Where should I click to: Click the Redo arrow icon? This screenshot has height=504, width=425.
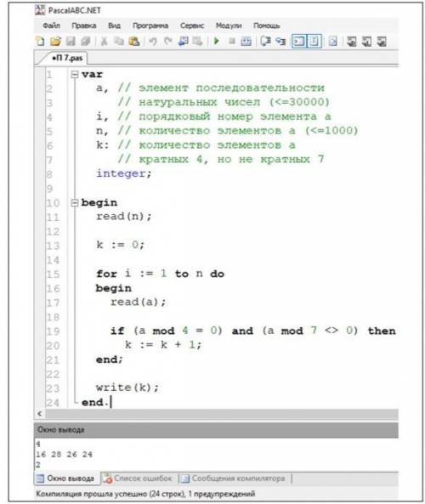click(167, 41)
